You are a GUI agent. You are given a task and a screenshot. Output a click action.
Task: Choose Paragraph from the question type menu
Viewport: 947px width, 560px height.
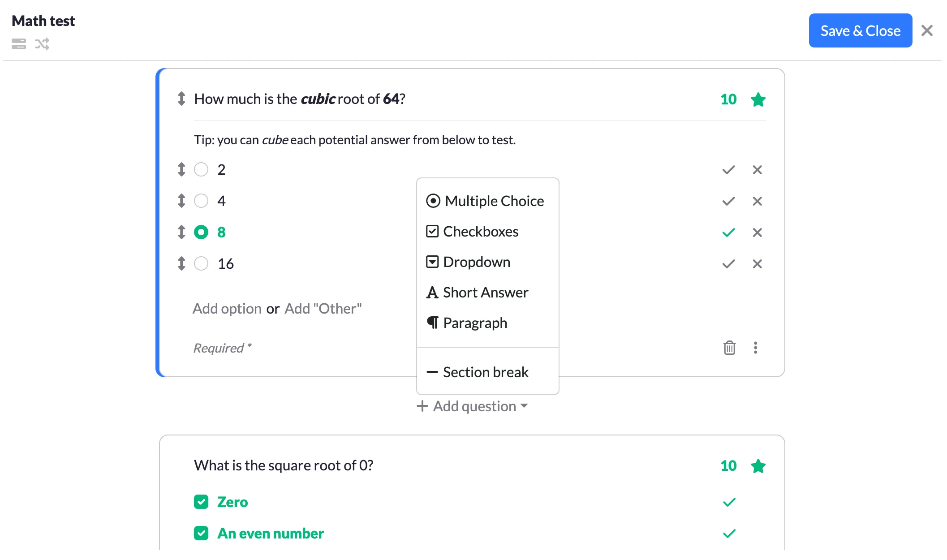[x=475, y=323]
